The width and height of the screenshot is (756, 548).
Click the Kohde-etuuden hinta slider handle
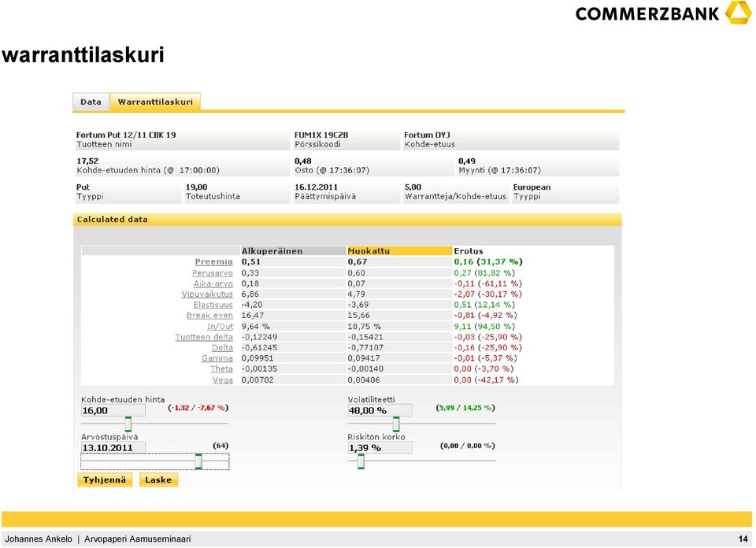(128, 424)
